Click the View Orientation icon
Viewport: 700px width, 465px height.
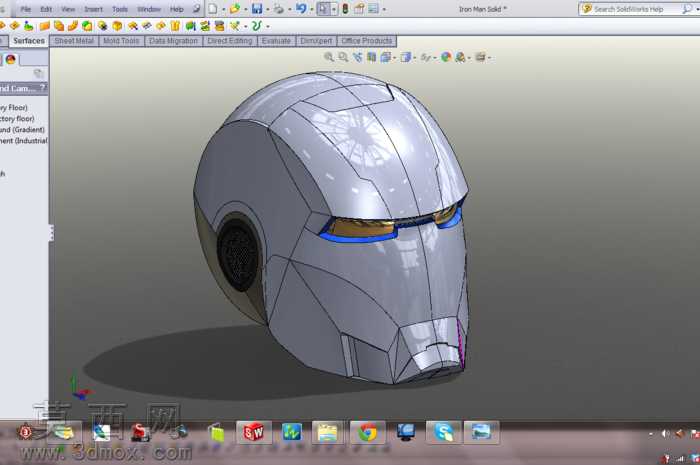coord(386,57)
